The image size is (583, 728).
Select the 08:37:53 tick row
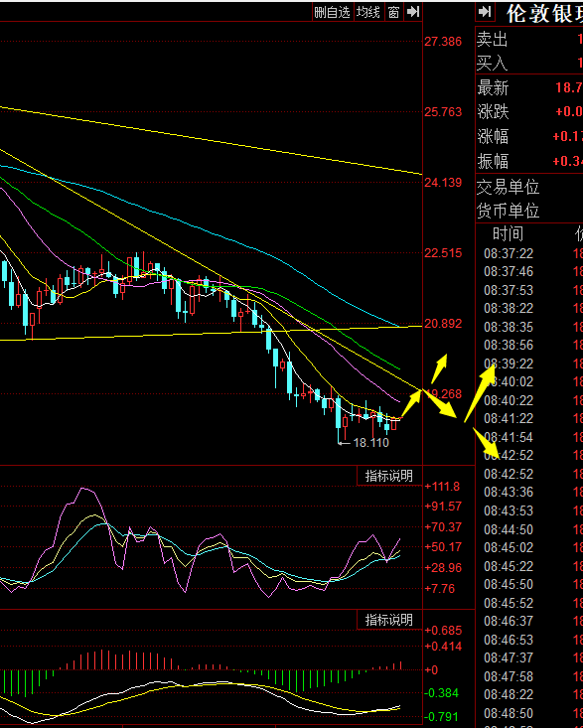click(x=529, y=291)
